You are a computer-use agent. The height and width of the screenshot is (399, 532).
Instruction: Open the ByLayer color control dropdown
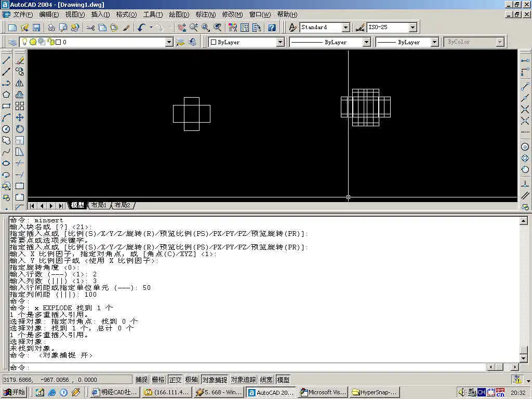280,42
